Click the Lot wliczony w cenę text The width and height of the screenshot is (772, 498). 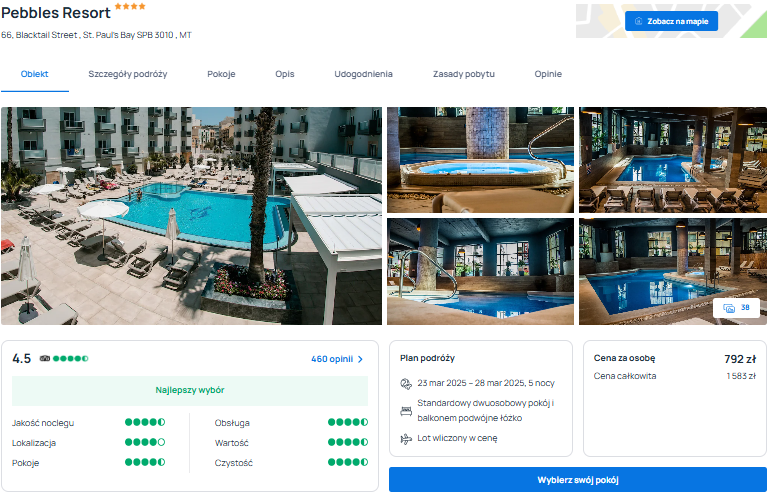click(x=457, y=438)
